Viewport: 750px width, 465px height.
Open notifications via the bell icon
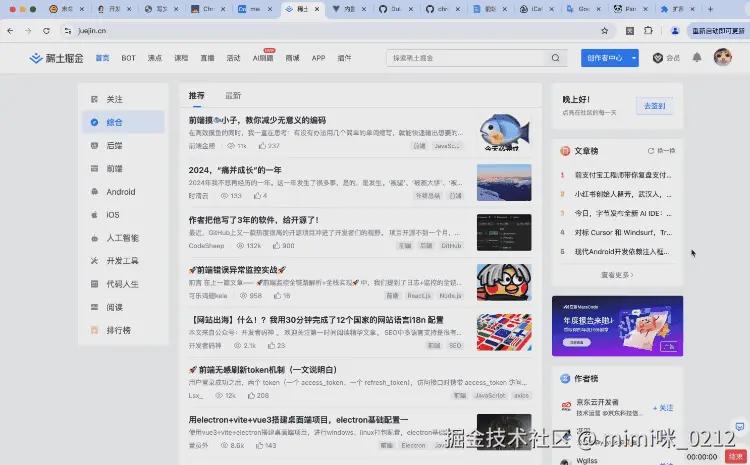point(697,57)
